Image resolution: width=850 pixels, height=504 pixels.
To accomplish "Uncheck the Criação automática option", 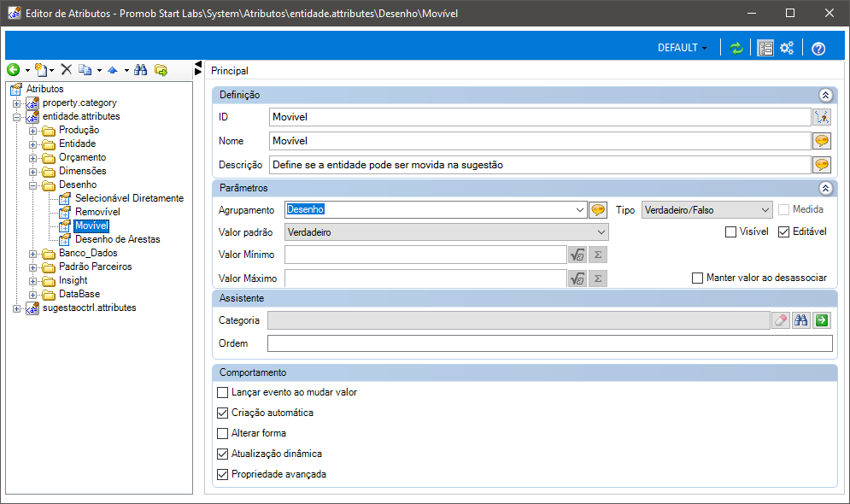I will click(222, 413).
